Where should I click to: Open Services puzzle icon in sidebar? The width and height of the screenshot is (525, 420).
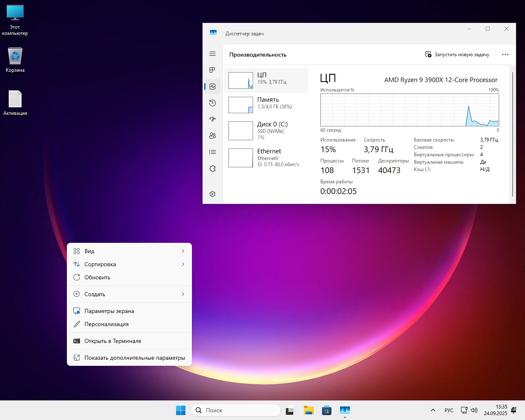(212, 169)
